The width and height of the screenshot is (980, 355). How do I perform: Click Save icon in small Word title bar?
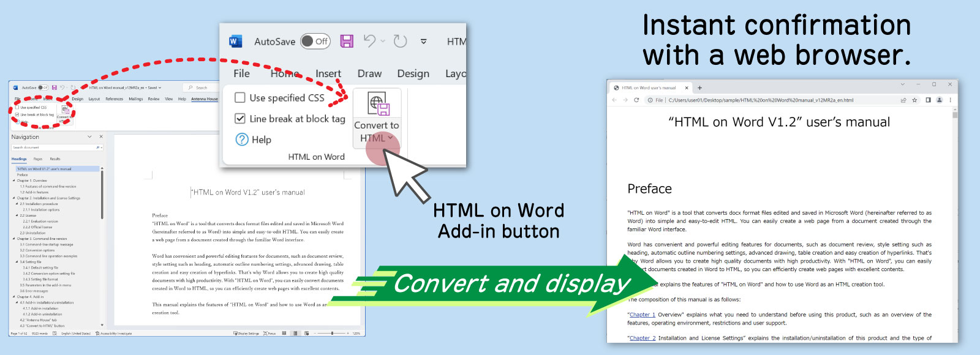pos(54,88)
